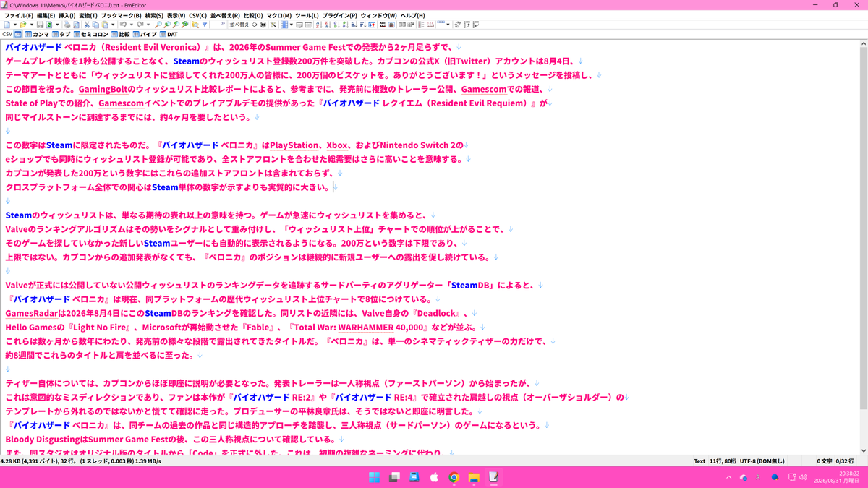Viewport: 868px width, 488px height.
Task: Click the Find magnifier icon
Action: (x=158, y=25)
